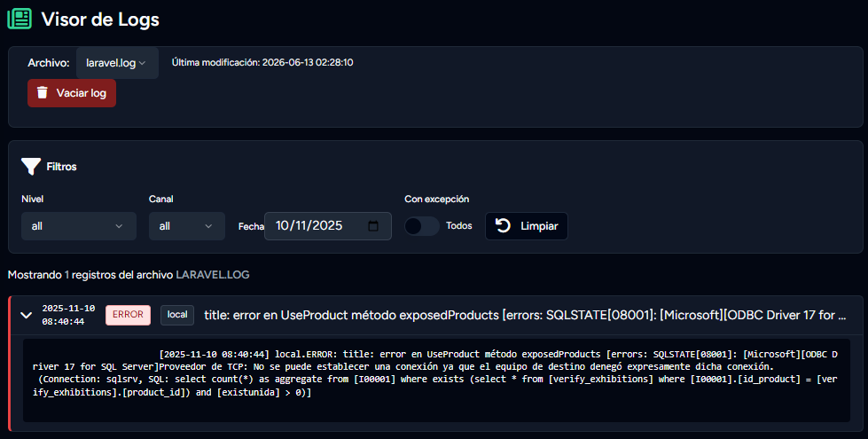Image resolution: width=868 pixels, height=439 pixels.
Task: Click the undo arrow icon in Limpiar
Action: (503, 225)
